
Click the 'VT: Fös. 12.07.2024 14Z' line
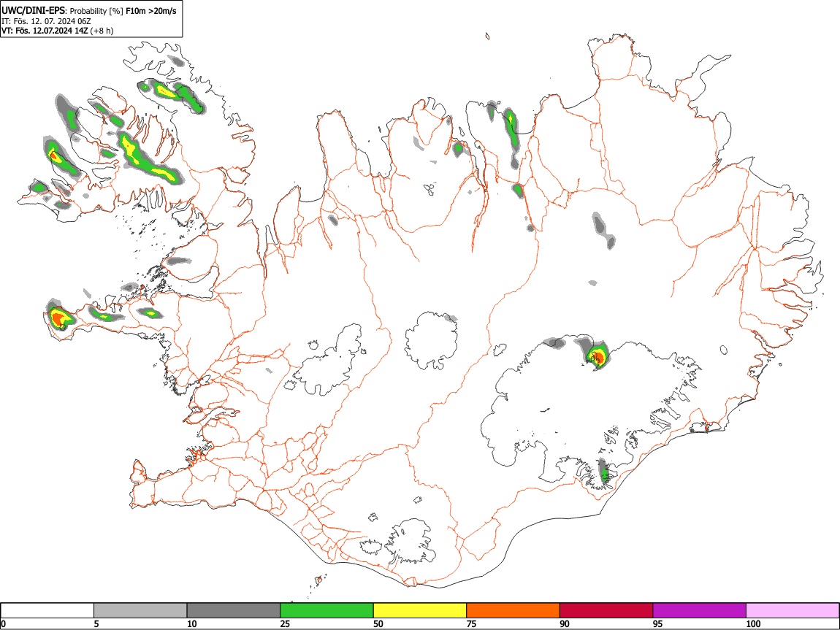point(45,31)
